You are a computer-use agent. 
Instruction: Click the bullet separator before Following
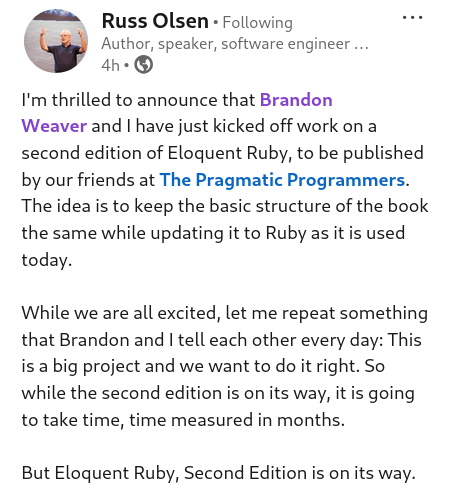[216, 23]
